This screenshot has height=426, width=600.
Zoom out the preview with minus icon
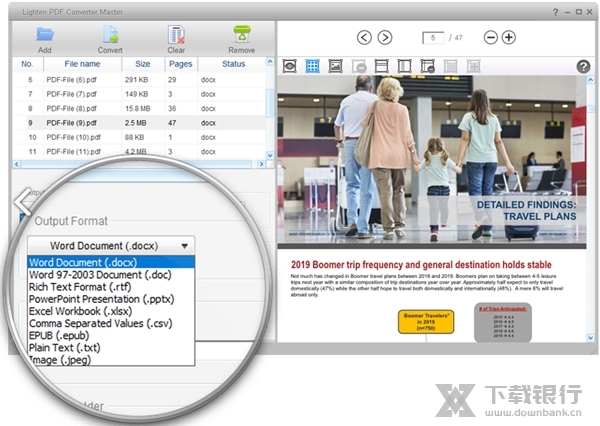pos(491,38)
